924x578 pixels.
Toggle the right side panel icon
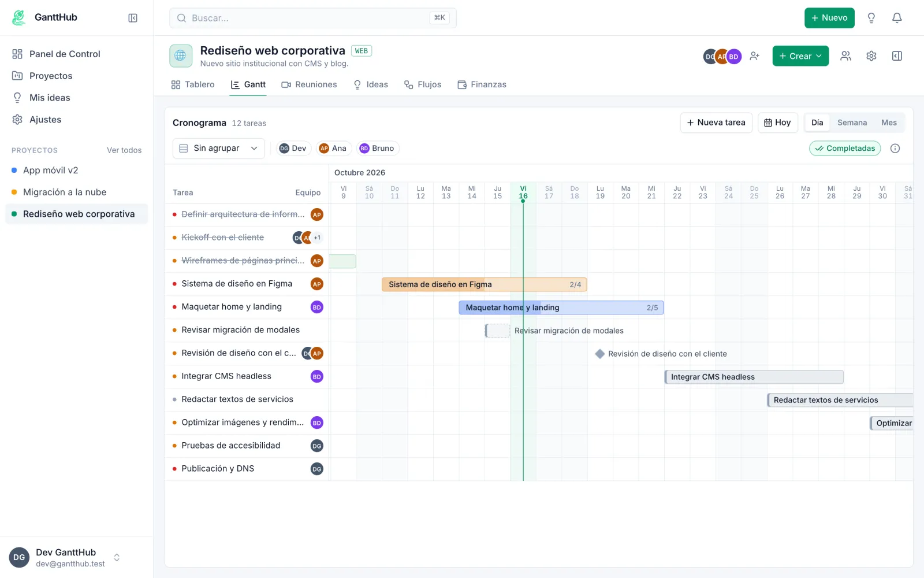coord(897,56)
